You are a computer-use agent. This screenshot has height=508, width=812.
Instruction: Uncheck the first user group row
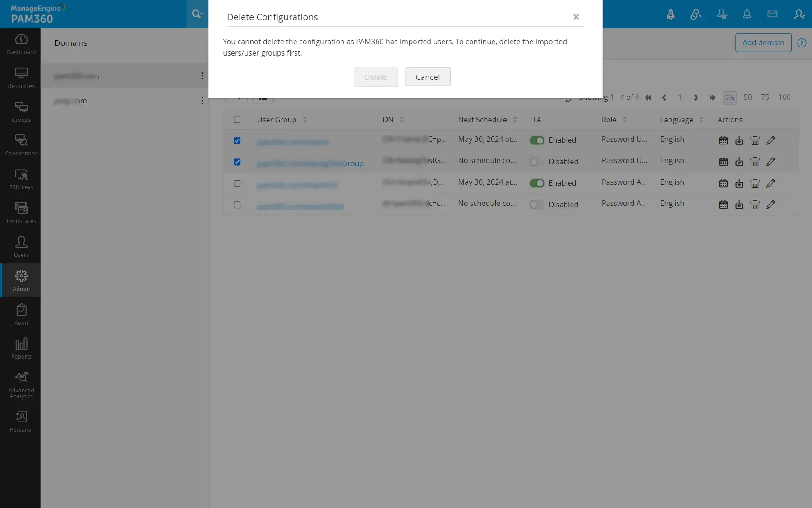click(237, 140)
